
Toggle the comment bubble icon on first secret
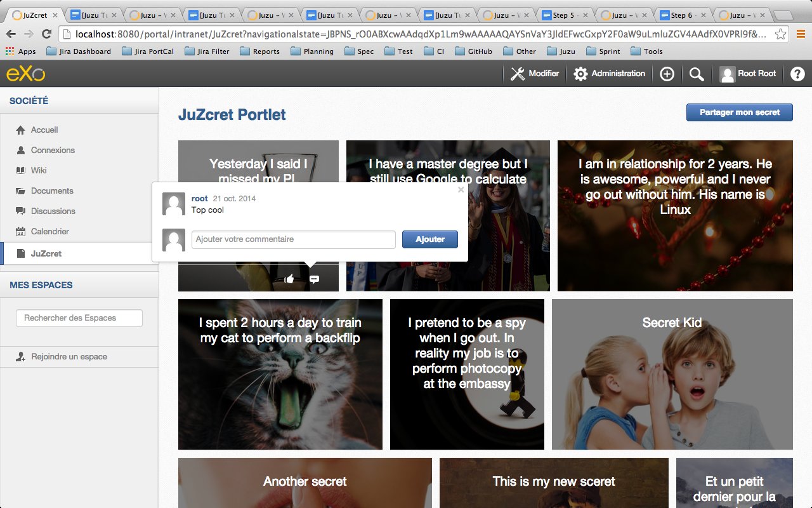tap(314, 279)
